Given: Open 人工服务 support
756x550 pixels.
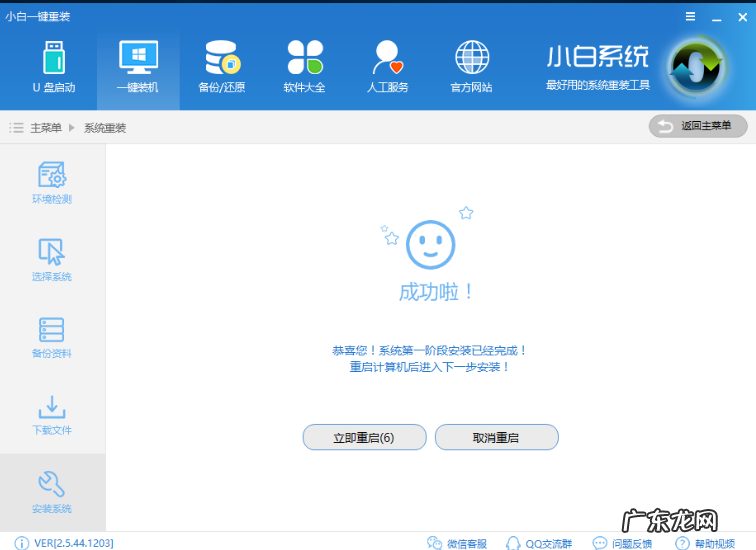Looking at the screenshot, I should (387, 67).
